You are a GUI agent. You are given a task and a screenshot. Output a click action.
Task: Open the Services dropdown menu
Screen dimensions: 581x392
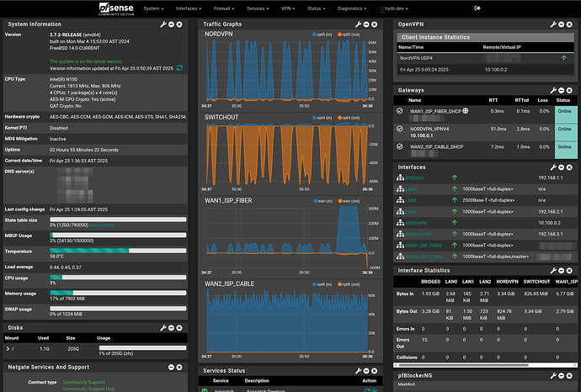pos(258,8)
